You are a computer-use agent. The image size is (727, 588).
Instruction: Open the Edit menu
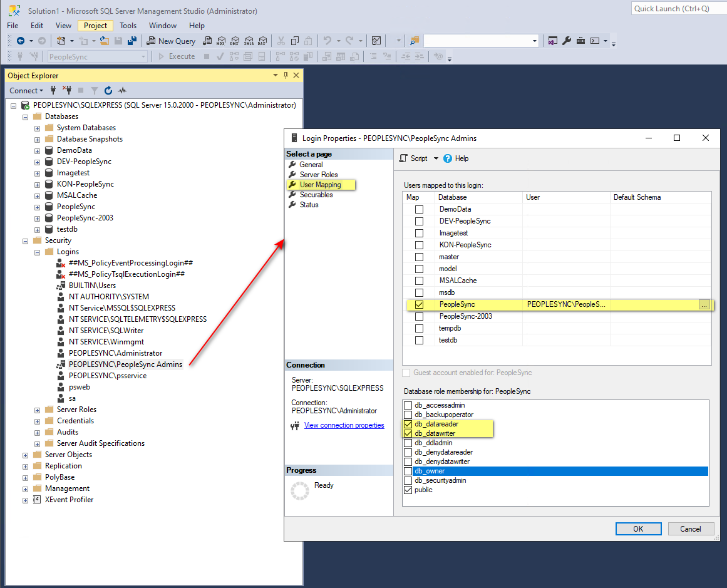36,26
